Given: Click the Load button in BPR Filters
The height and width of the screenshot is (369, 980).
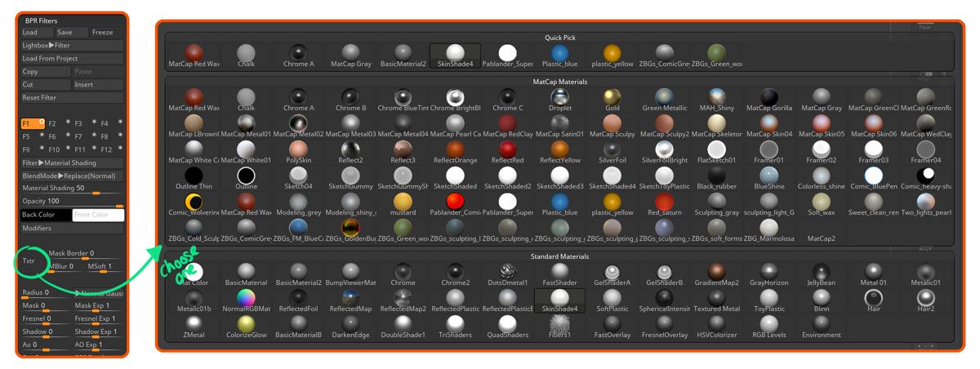Looking at the screenshot, I should [x=37, y=33].
